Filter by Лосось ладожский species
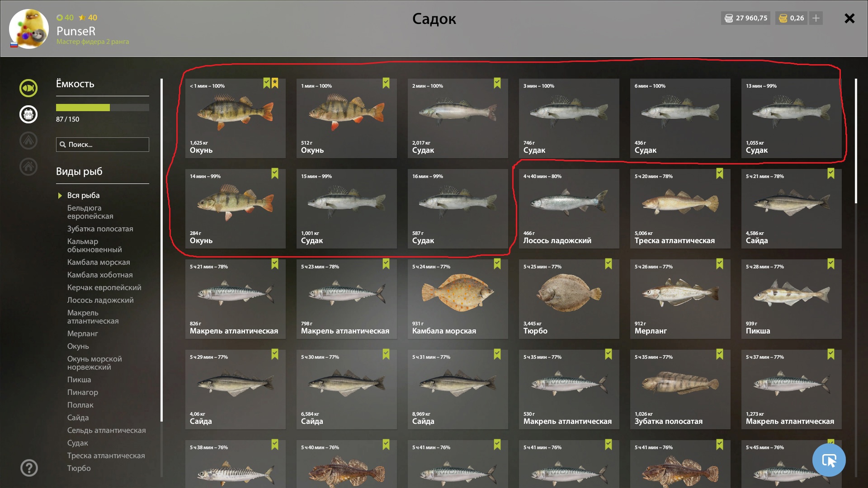The image size is (868, 488). (x=100, y=300)
